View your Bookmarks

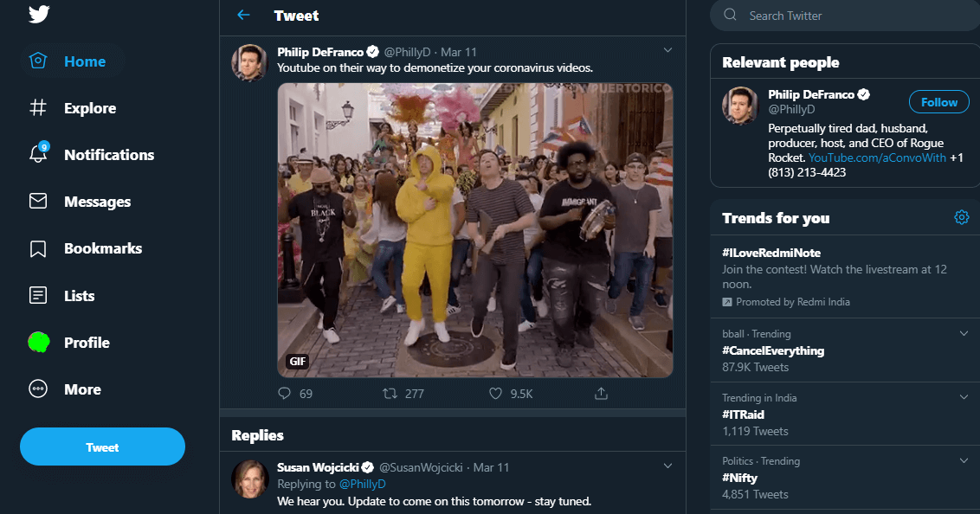tap(103, 248)
